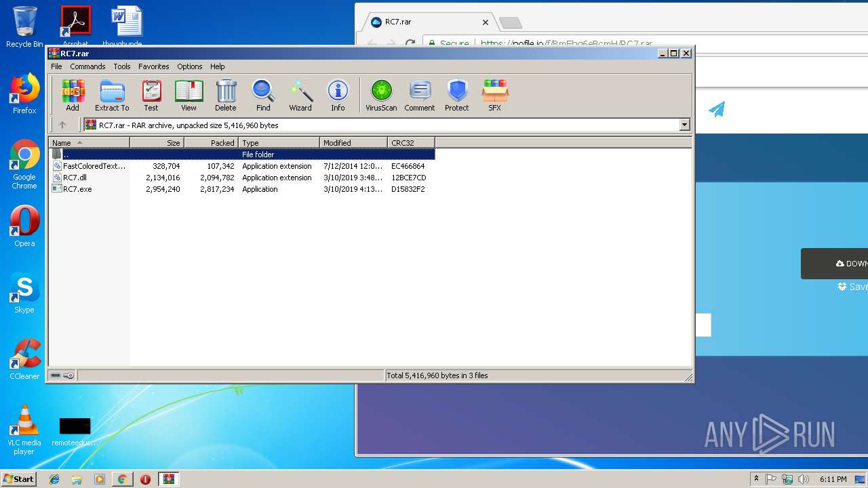Click the Protect shield icon
This screenshot has width=868, height=488.
[x=457, y=95]
